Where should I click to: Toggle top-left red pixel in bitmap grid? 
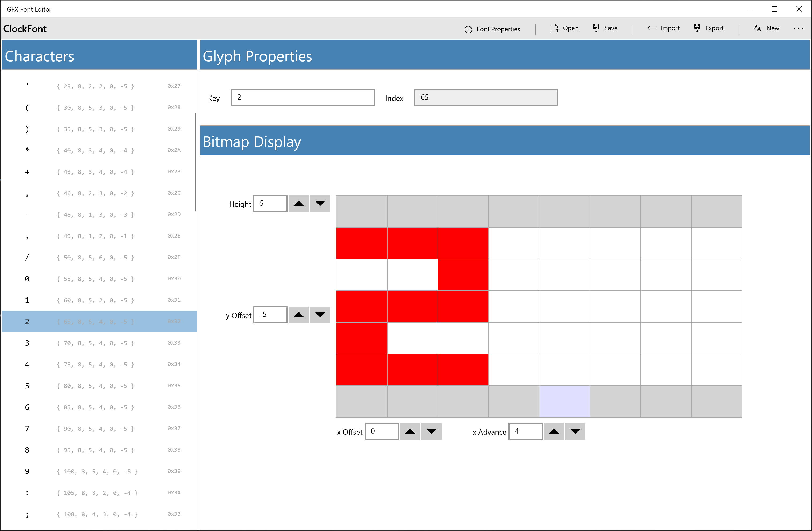pos(361,243)
